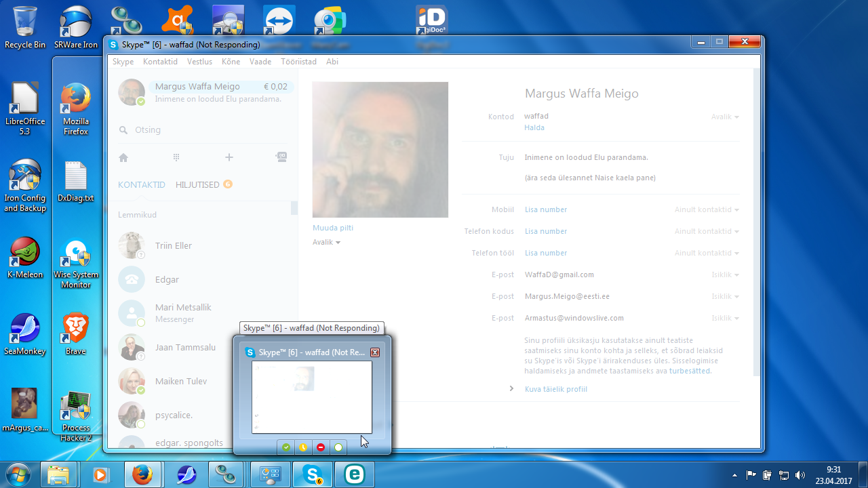Image resolution: width=868 pixels, height=488 pixels.
Task: Select contact Maiken Tulev
Action: [x=203, y=381]
